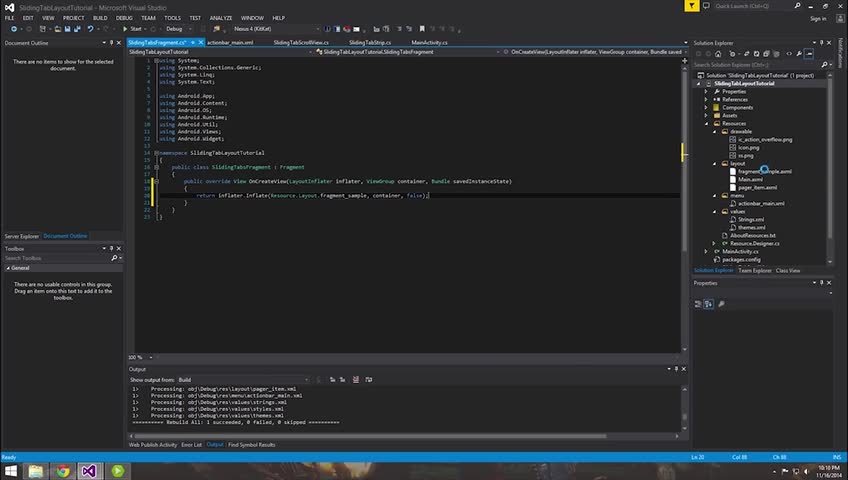Open the DEBUG menu
Screen dimensions: 848x480
124,18
